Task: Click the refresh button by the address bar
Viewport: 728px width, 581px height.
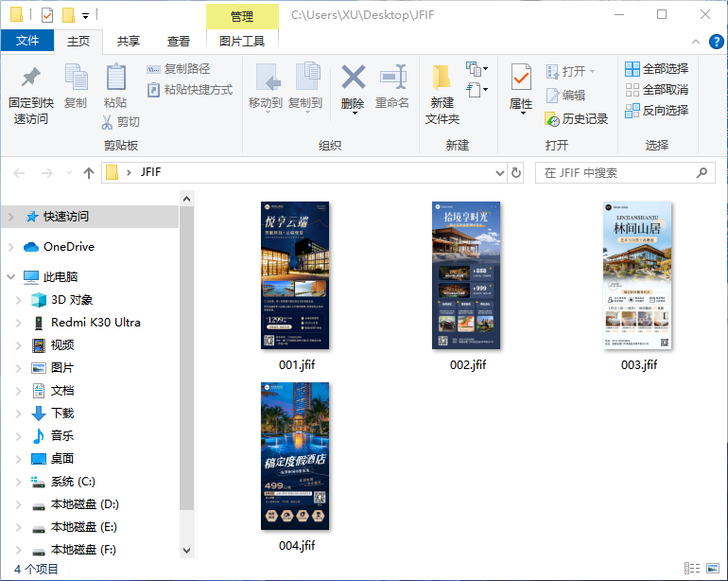Action: click(x=516, y=173)
